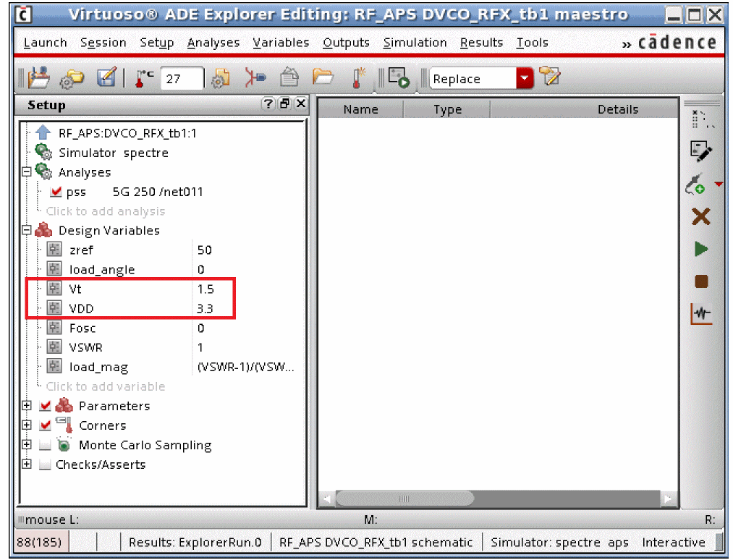The height and width of the screenshot is (560, 733).
Task: Select the pss 5G 250 /net011 text
Action: (135, 192)
